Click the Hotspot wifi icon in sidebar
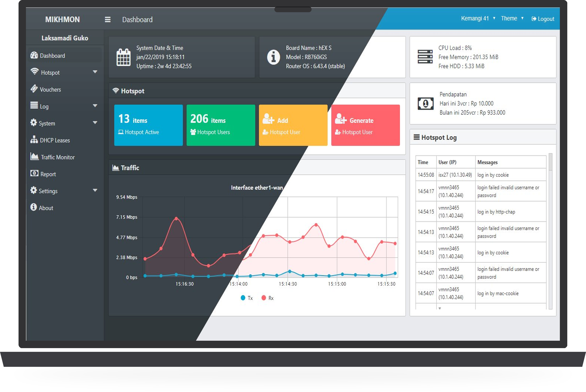This screenshot has height=392, width=586. pyautogui.click(x=34, y=71)
